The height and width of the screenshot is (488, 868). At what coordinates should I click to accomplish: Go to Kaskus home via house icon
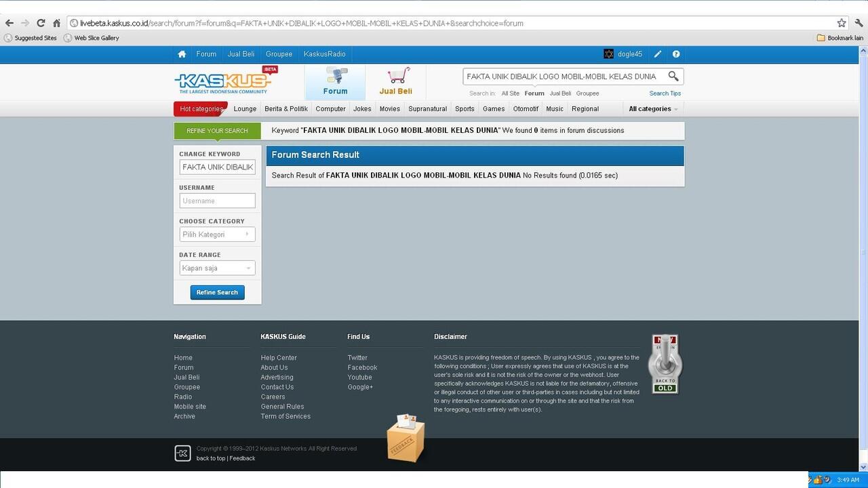182,54
